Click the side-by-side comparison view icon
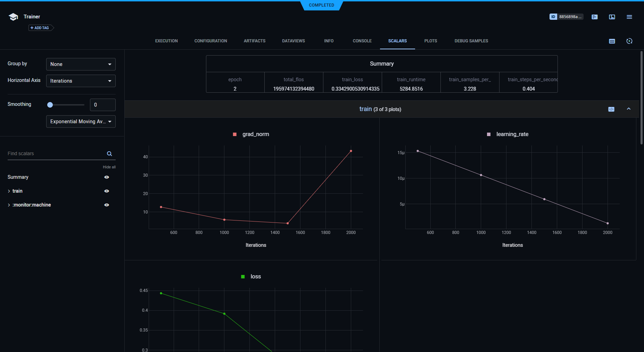 612,17
